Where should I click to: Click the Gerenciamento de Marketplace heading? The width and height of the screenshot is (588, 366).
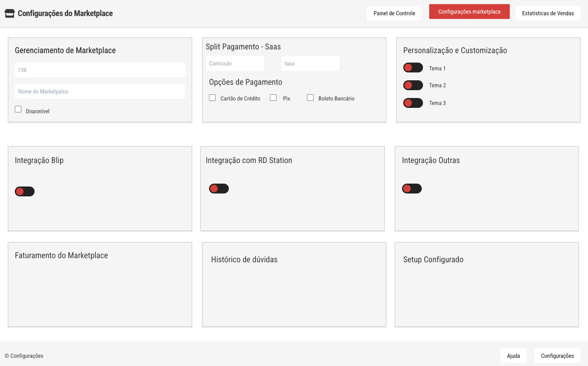click(x=65, y=50)
